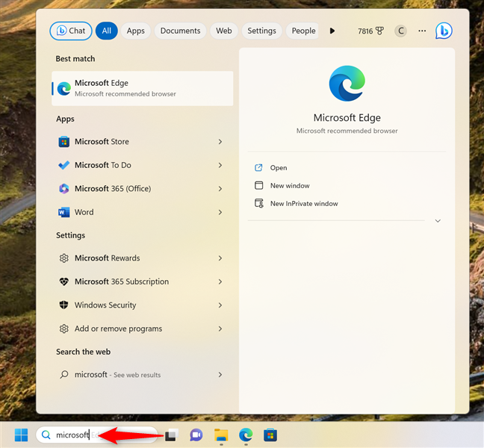Expand Microsoft Rewards result chevron
This screenshot has width=484, height=448.
(x=220, y=258)
